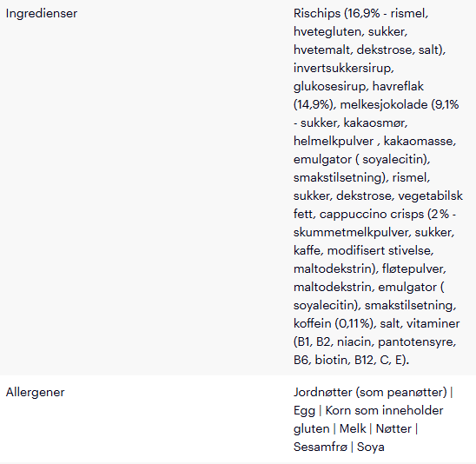Click the Ingredienser row label
Screen dimensions: 476x464
pos(42,14)
